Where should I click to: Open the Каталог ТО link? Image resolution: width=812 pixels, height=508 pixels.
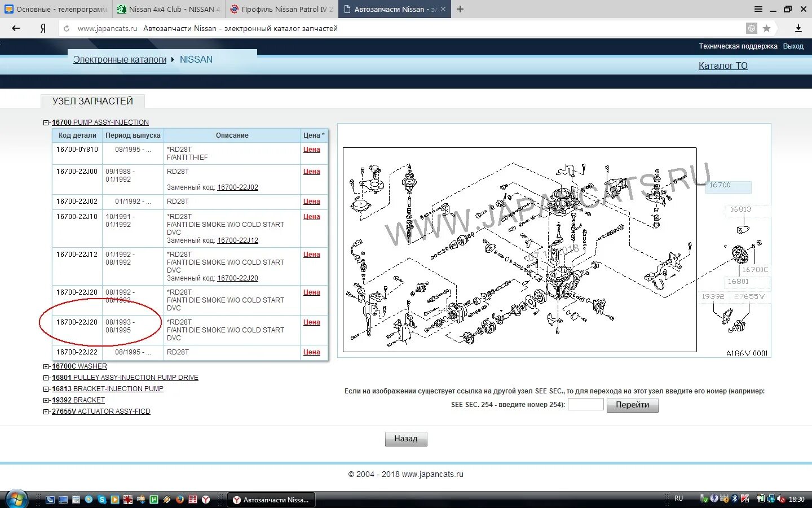[723, 65]
